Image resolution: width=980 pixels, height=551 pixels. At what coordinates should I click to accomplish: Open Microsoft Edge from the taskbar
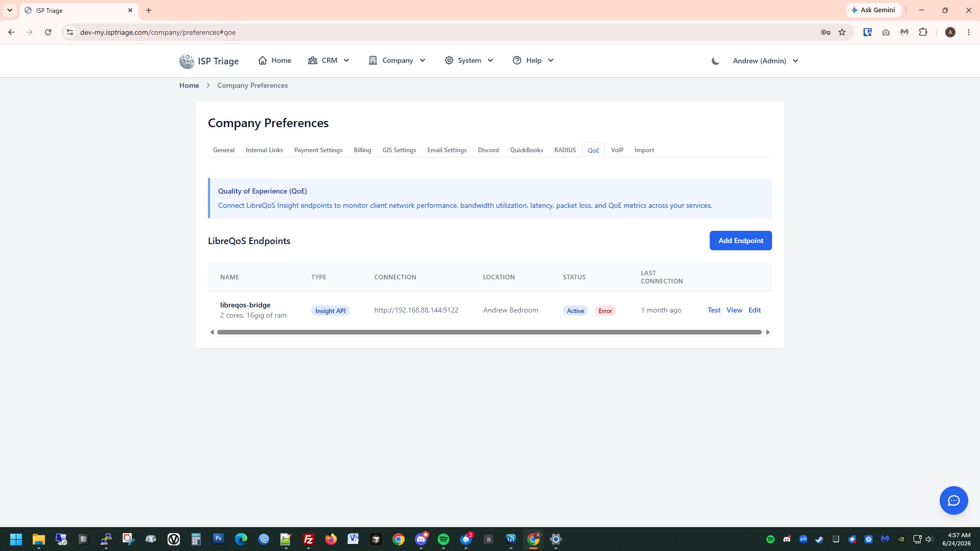(241, 539)
